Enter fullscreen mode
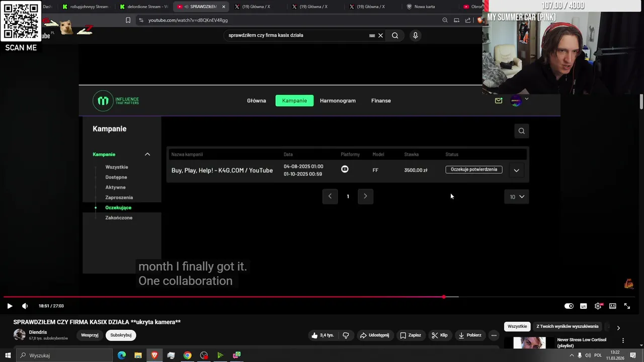This screenshot has width=644, height=362. point(627,306)
